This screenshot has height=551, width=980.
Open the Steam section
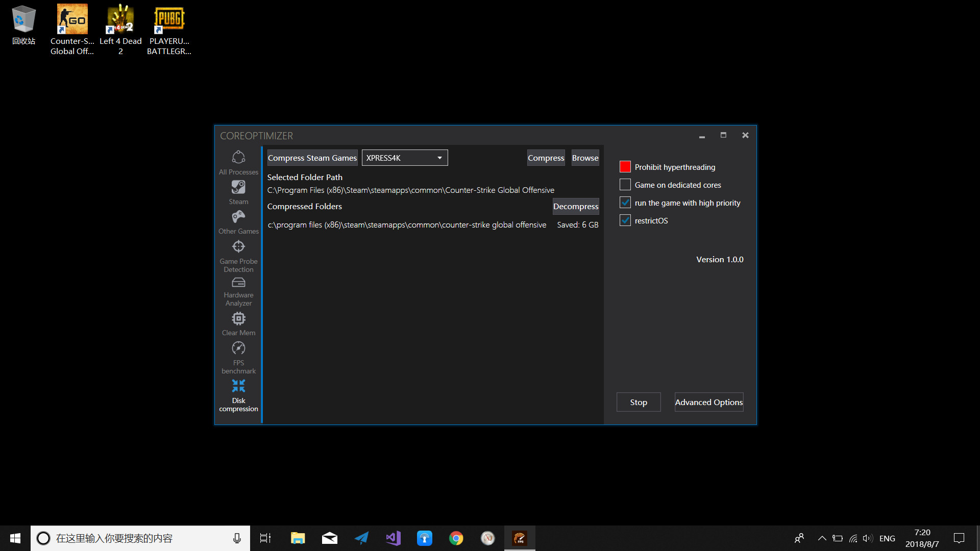238,192
